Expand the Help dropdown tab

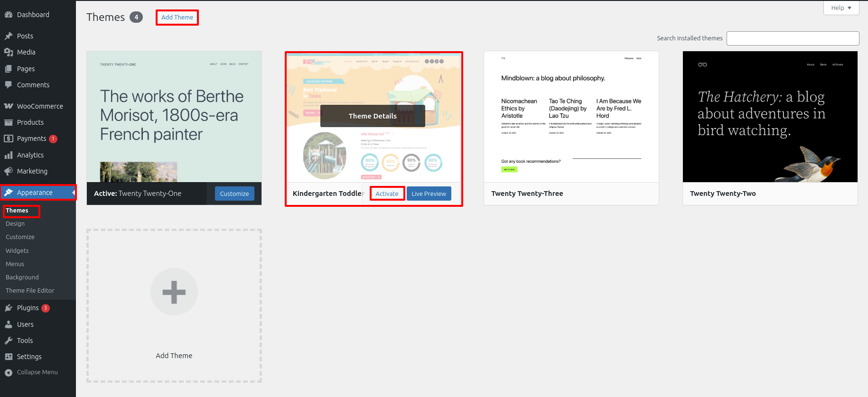tap(841, 8)
